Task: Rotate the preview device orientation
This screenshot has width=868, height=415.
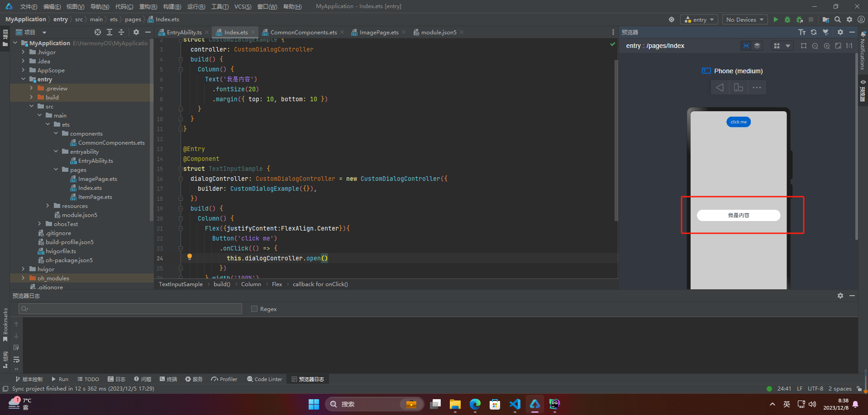Action: (x=739, y=87)
